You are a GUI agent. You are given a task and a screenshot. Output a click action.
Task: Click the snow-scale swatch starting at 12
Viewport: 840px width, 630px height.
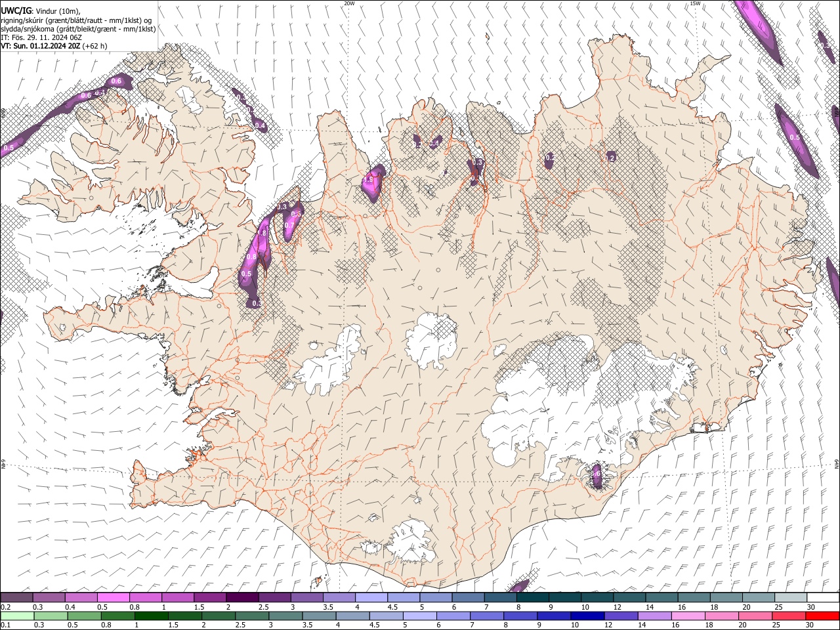(x=629, y=597)
